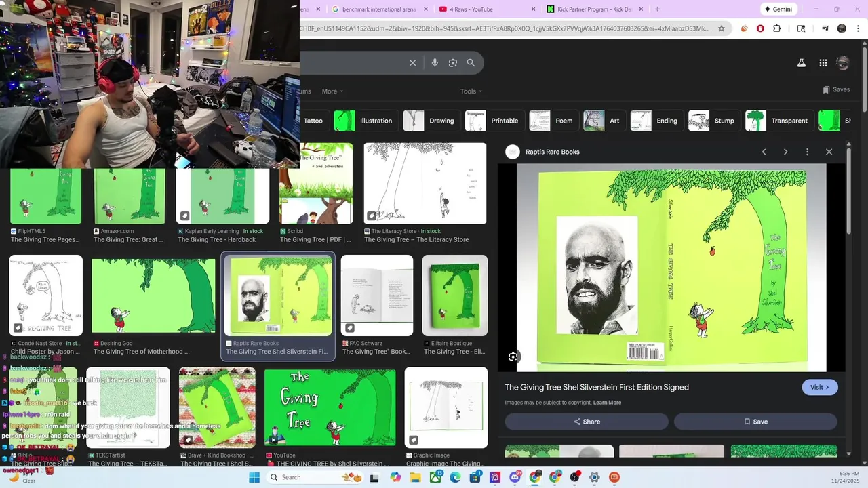This screenshot has width=868, height=488.
Task: Select the Tattoo filter chip
Action: (x=313, y=121)
